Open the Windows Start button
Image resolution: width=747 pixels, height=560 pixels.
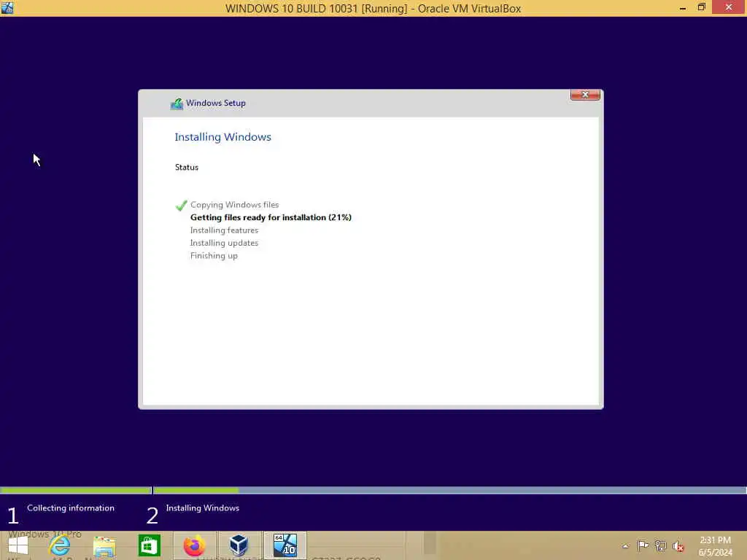point(18,545)
